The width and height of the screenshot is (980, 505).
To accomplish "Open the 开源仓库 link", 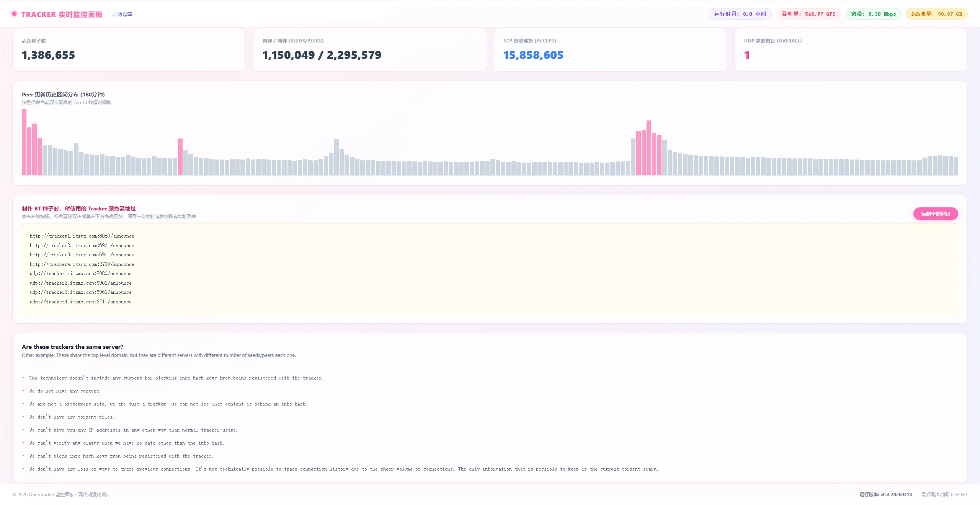I will (122, 14).
